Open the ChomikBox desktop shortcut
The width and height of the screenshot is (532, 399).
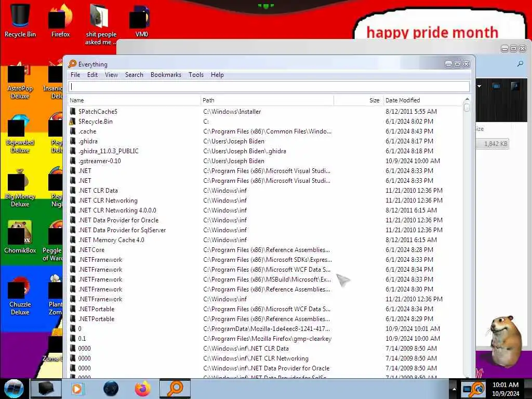coord(20,236)
